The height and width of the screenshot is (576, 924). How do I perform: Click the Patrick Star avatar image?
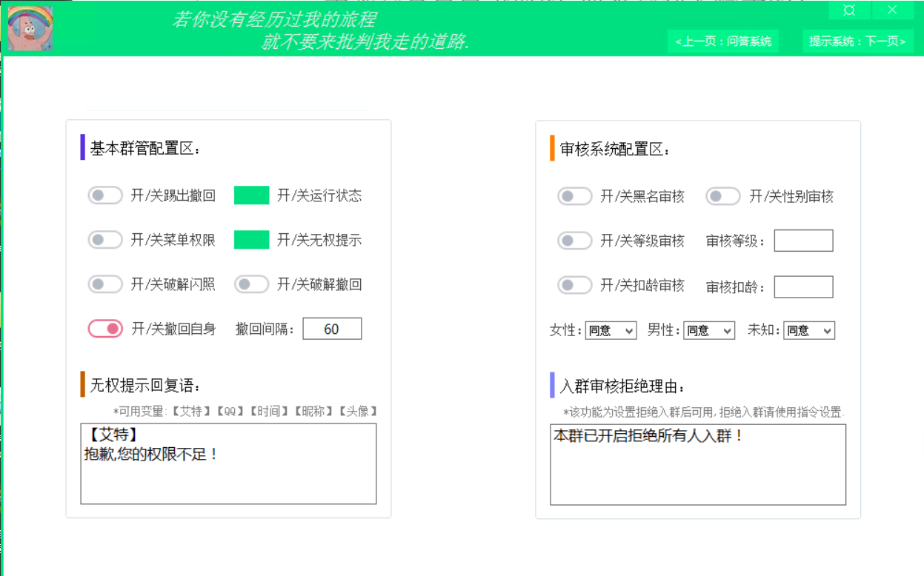pyautogui.click(x=30, y=27)
